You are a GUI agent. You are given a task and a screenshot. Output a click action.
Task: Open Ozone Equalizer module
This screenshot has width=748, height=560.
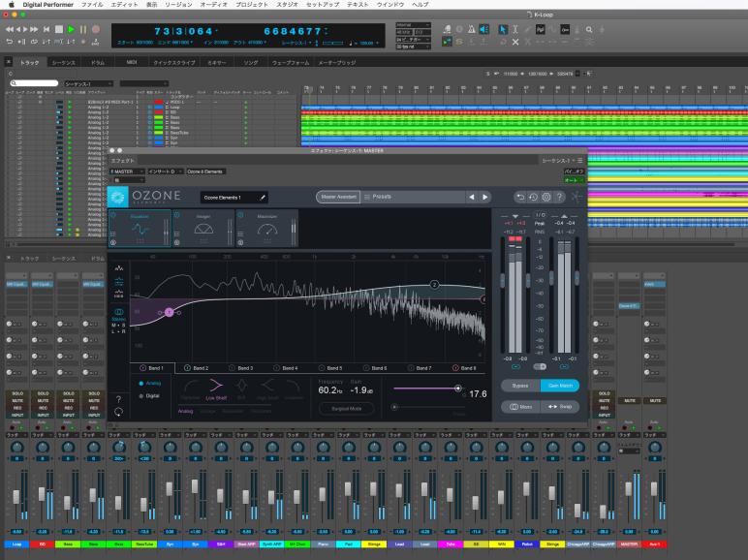140,228
